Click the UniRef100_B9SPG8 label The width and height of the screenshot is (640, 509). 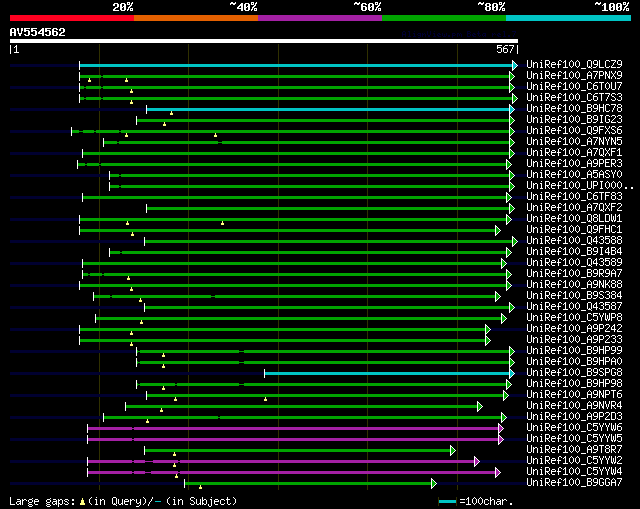click(574, 373)
